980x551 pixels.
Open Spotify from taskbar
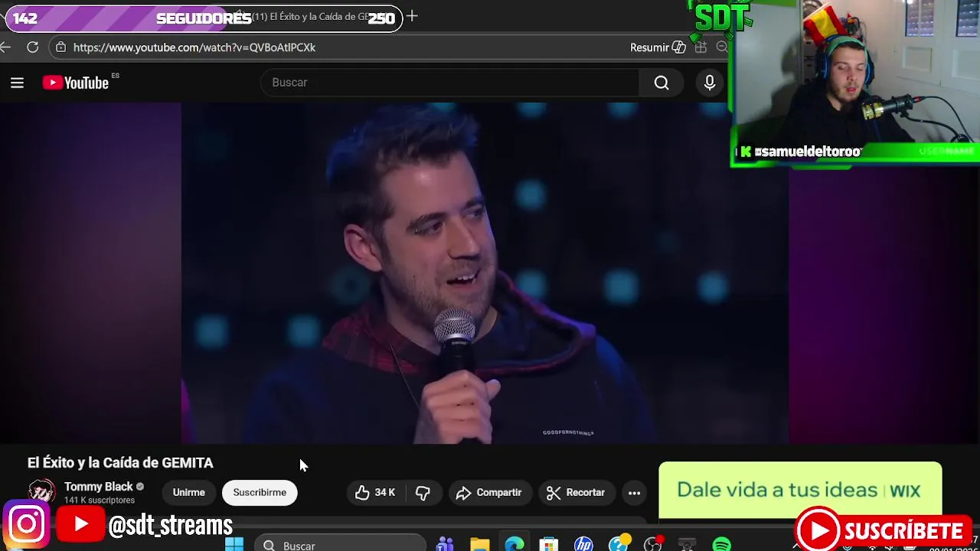tap(722, 545)
